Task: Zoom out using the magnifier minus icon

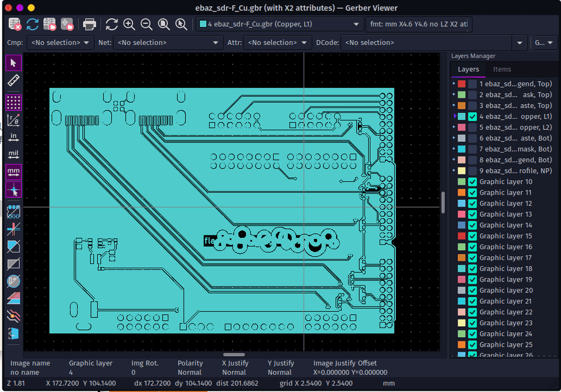Action: point(147,24)
